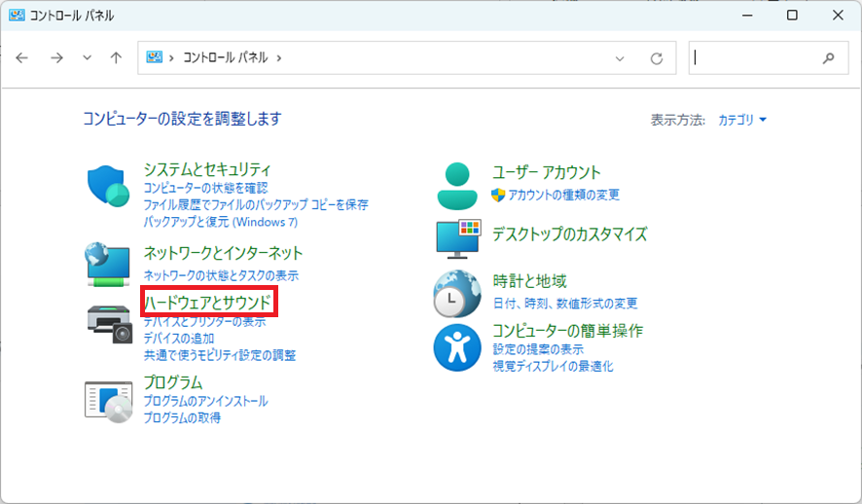Click the title bar Control Panel icon
This screenshot has width=862, height=504.
pos(17,15)
